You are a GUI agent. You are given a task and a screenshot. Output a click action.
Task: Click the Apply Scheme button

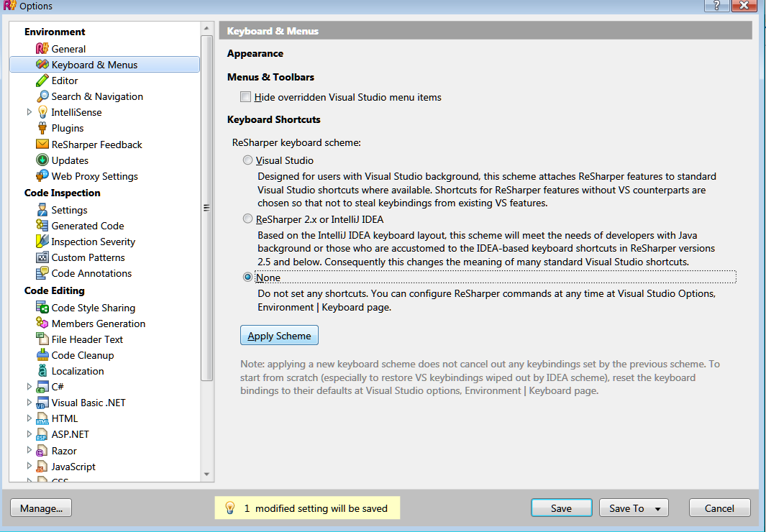click(x=279, y=335)
